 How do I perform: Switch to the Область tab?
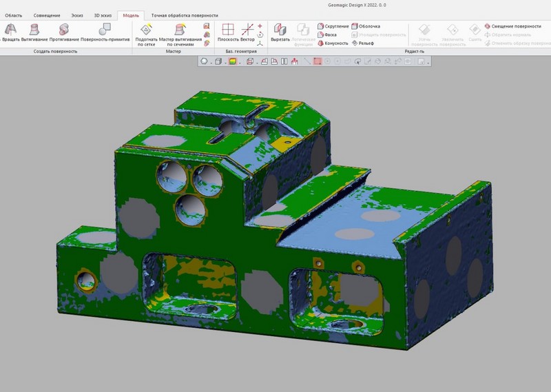coord(13,15)
